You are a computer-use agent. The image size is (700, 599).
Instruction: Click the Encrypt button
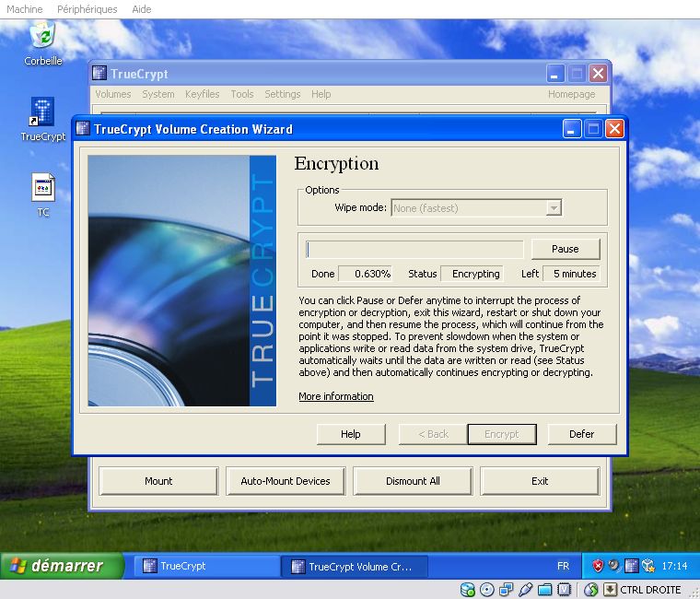(502, 434)
